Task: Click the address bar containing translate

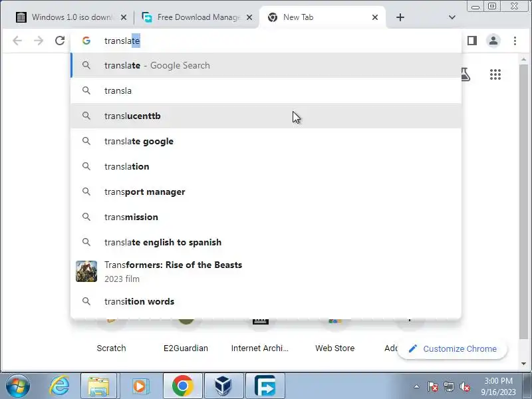Action: (x=265, y=41)
